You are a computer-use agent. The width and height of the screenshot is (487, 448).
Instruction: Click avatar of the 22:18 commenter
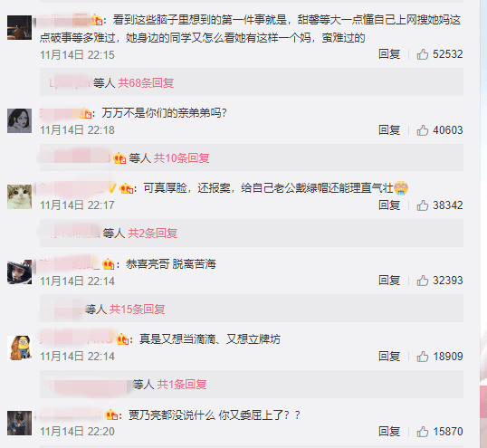tap(19, 120)
